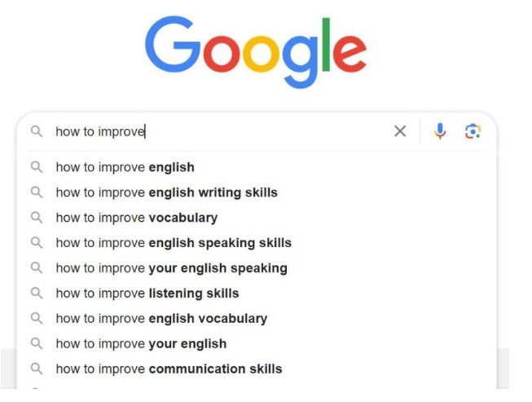Viewport: 532px width, 402px height.
Task: Click magnifier icon beside 'english' suggestion
Action: (37, 167)
